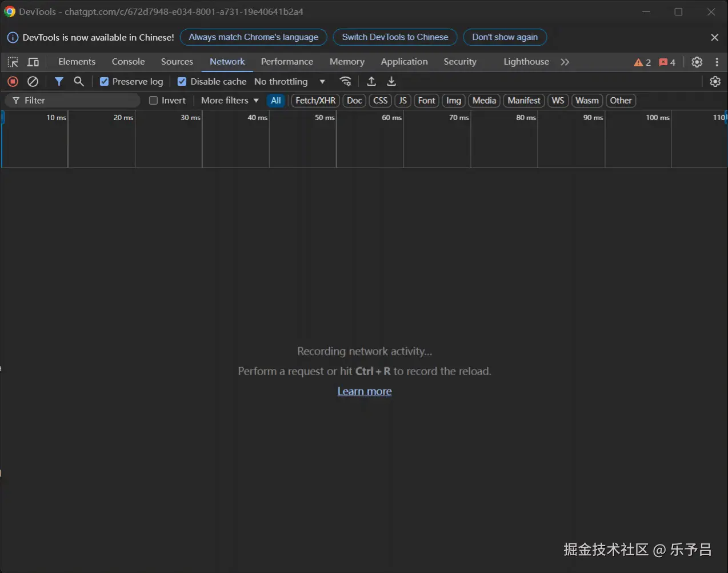
Task: Open the DevTools three-dot menu
Action: 717,62
